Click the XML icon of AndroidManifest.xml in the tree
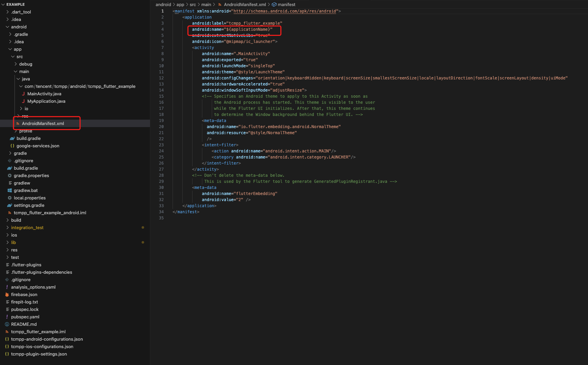 point(18,123)
